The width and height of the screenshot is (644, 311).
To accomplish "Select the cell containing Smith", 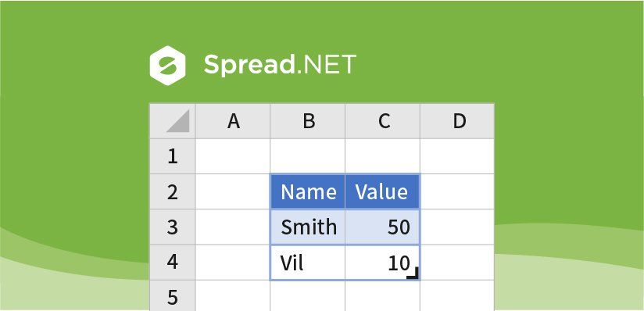I will pos(308,227).
